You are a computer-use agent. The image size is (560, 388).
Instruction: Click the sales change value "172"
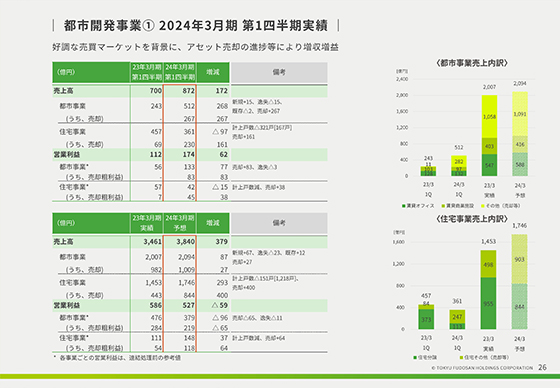tap(221, 91)
